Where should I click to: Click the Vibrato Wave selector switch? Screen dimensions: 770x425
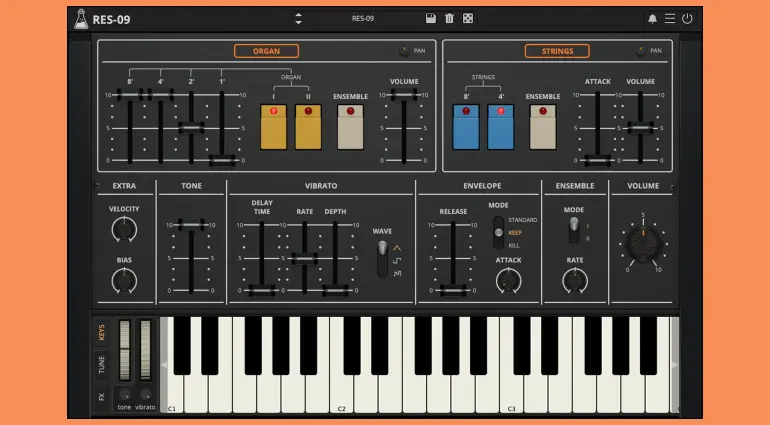(381, 260)
